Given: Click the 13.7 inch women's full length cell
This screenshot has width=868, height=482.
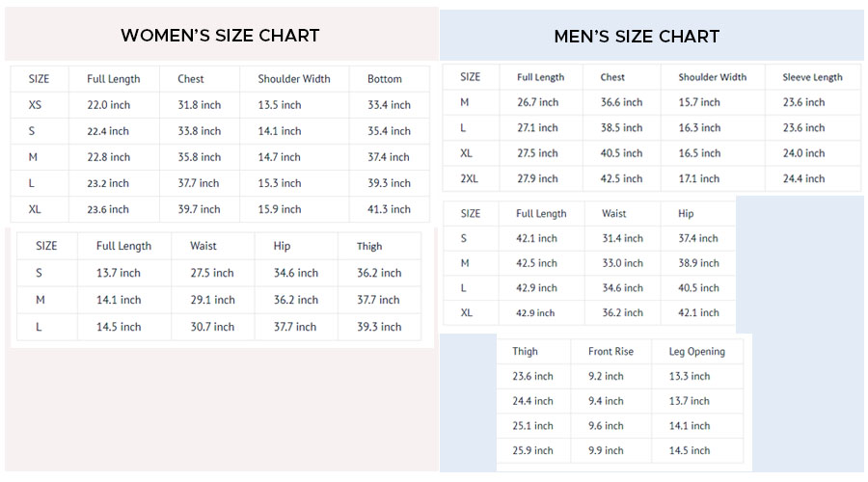Looking at the screenshot, I should click(119, 273).
